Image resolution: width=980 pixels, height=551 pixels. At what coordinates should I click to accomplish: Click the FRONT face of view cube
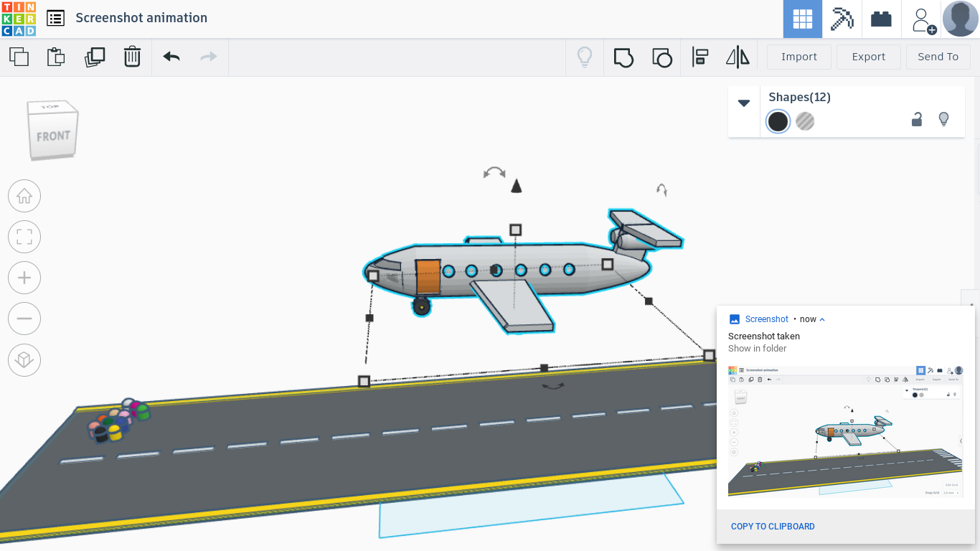click(54, 136)
